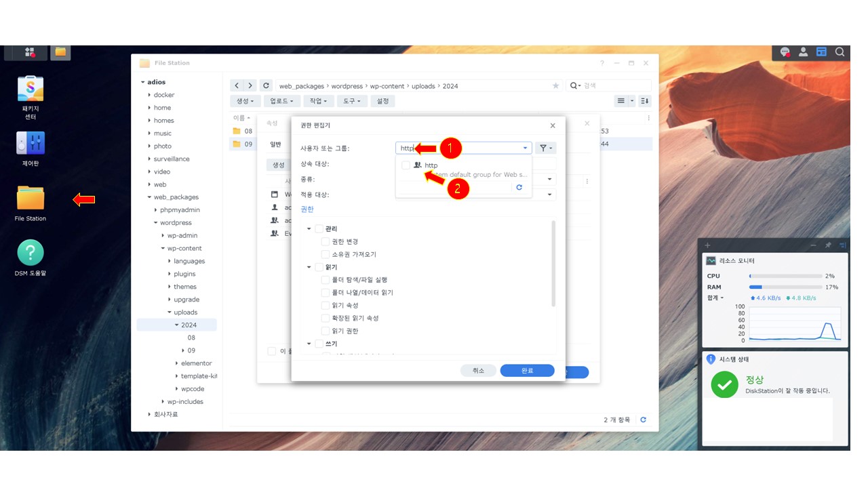Open the user account options icon
This screenshot has width=868, height=488.
(804, 52)
